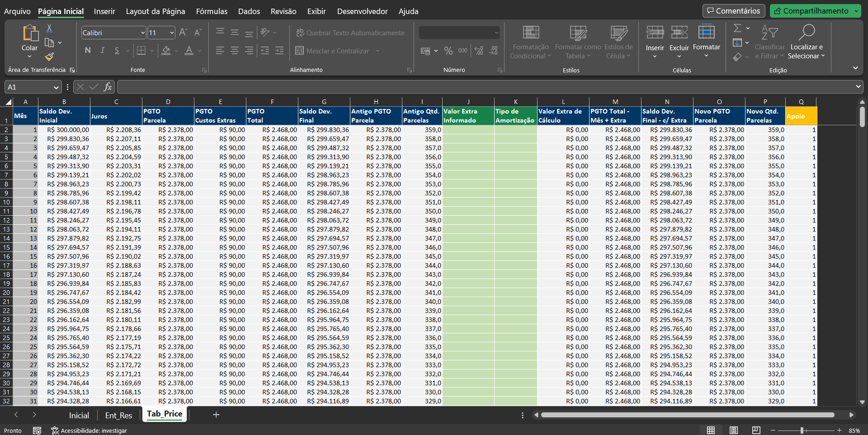This screenshot has height=435, width=868.
Task: Toggle italic formatting
Action: coord(102,51)
